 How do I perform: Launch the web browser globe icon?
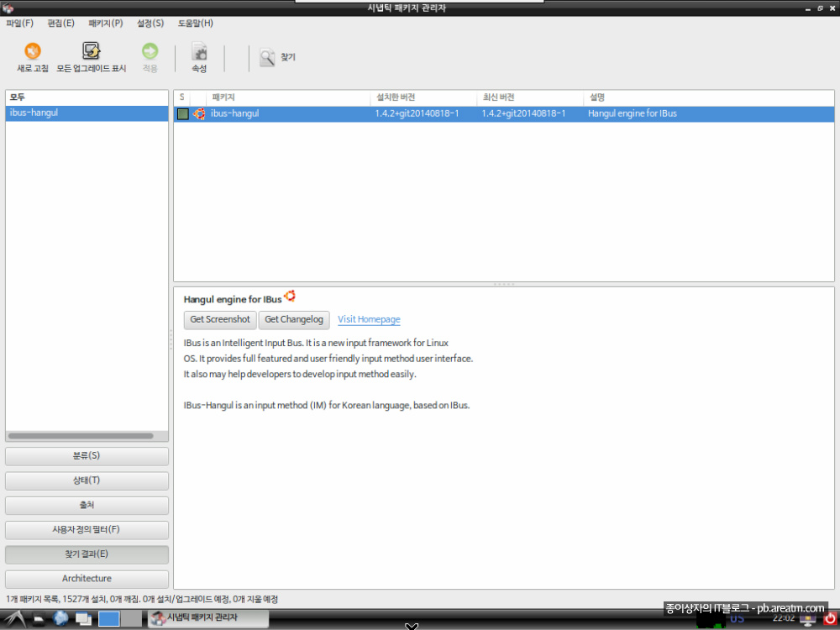coord(60,618)
